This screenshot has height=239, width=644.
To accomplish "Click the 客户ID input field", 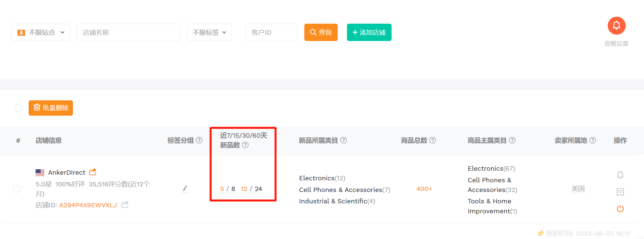I will (271, 32).
